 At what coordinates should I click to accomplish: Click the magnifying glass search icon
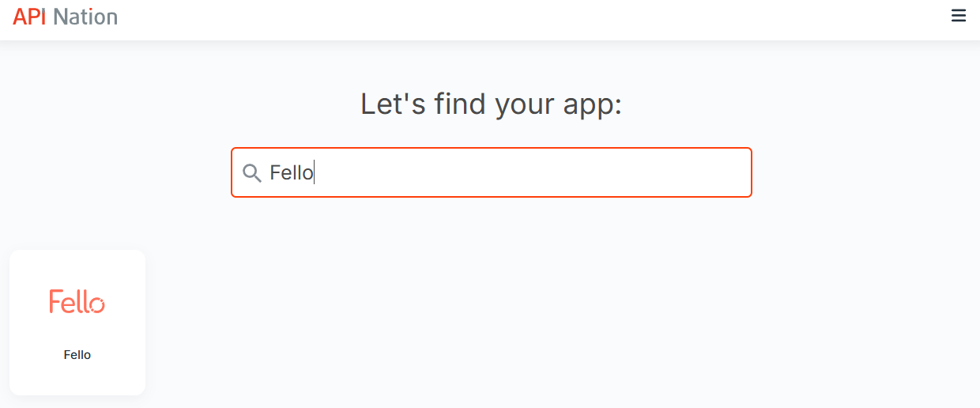click(x=251, y=172)
